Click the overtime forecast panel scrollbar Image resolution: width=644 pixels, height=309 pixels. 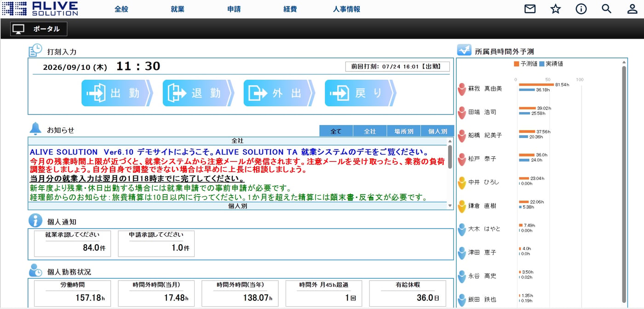pos(624,184)
